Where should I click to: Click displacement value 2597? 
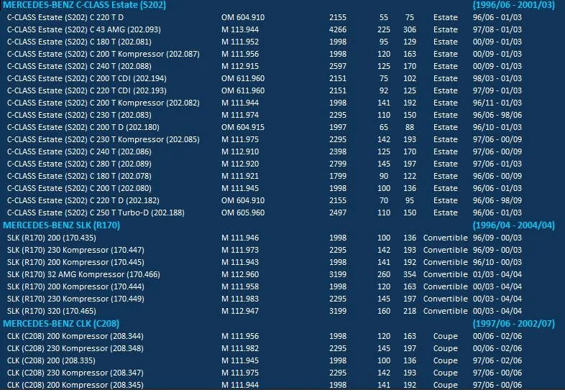click(x=338, y=66)
